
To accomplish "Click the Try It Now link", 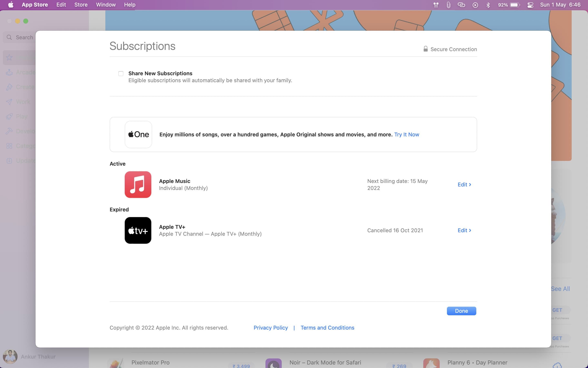I will pyautogui.click(x=406, y=134).
